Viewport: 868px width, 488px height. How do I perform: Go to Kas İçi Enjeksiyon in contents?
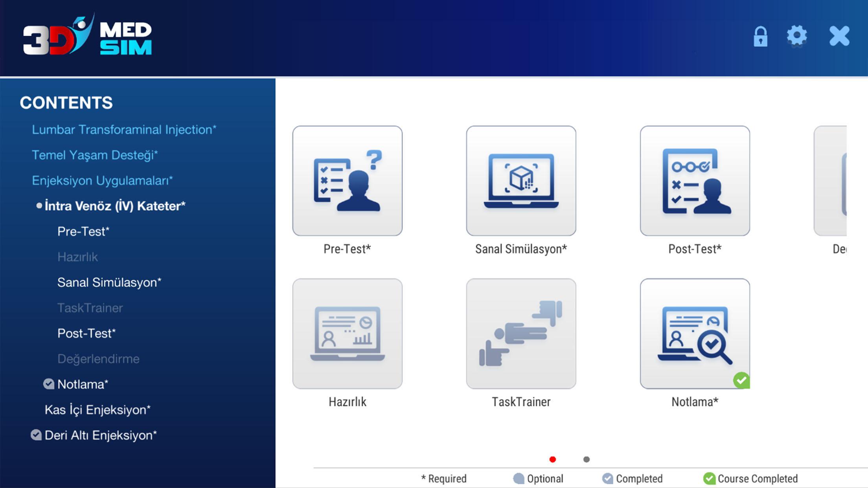97,410
